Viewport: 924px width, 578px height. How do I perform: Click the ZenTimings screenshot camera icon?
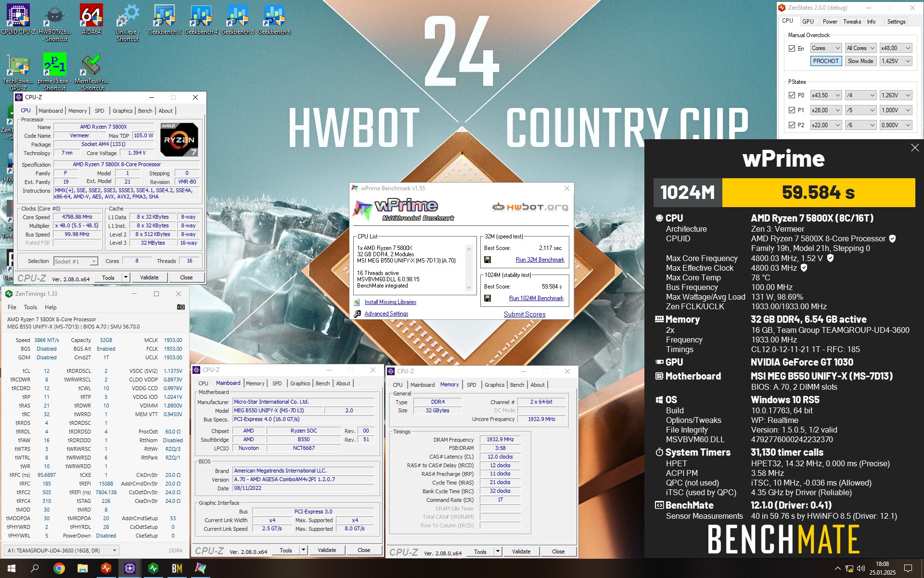click(181, 307)
